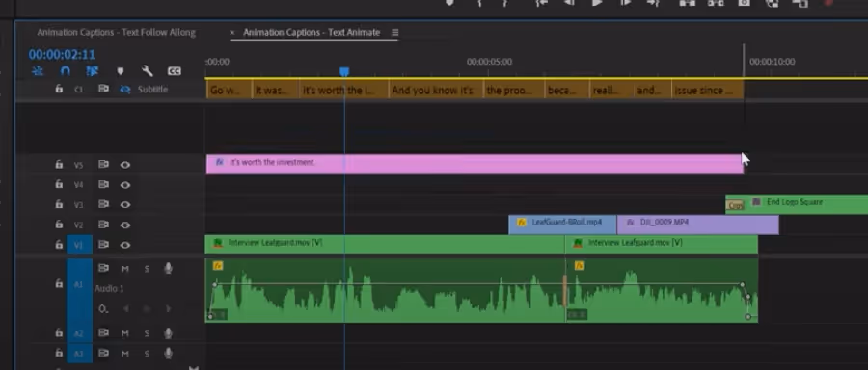Toggle track targeting for V4
Viewport: 868px width, 370px height.
point(79,185)
